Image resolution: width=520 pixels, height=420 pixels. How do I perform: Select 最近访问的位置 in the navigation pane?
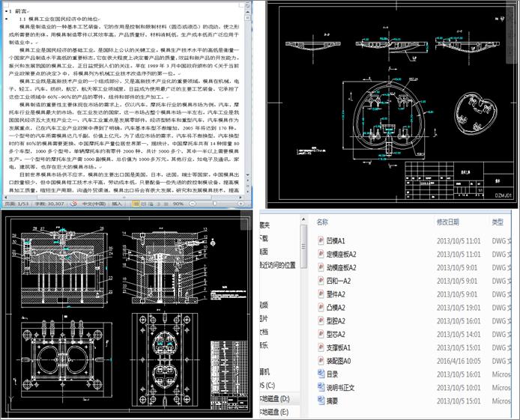277,265
